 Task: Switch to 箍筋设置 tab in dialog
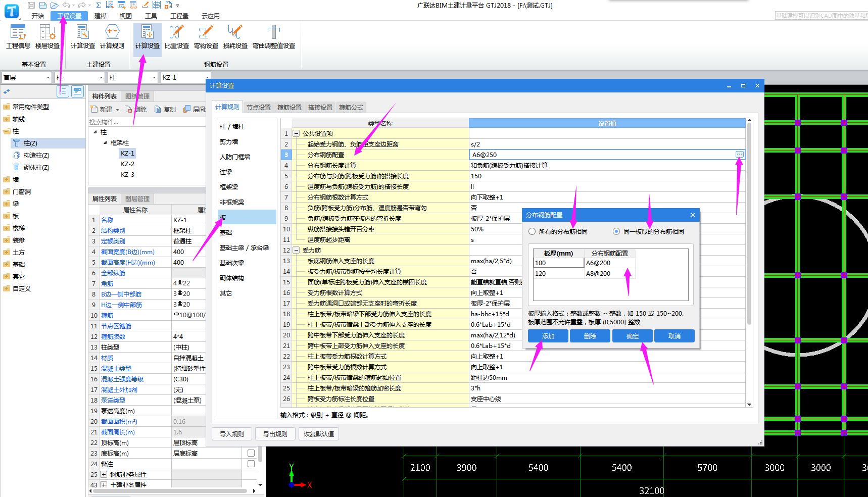click(x=290, y=107)
